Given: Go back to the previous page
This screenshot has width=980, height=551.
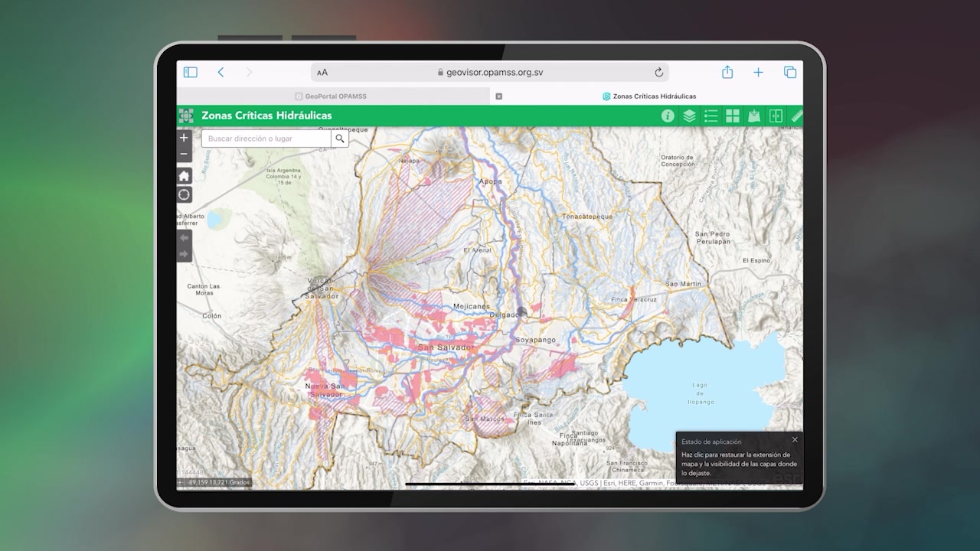Looking at the screenshot, I should [220, 72].
